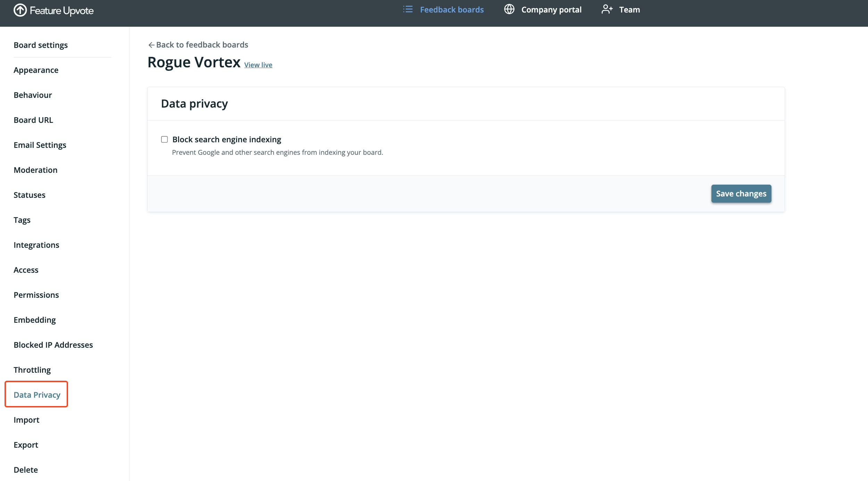This screenshot has width=868, height=481.
Task: Open Board URL settings
Action: click(x=33, y=120)
